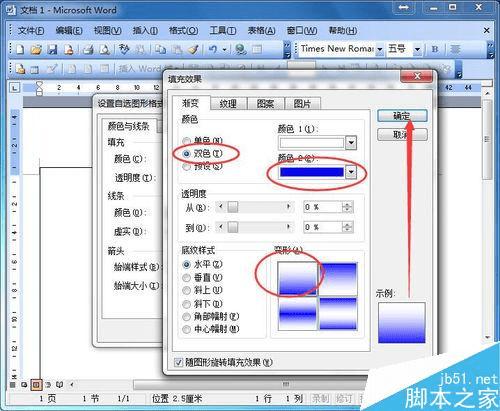Click the Insert Hyperlink globe icon
The width and height of the screenshot is (500, 411).
240,50
